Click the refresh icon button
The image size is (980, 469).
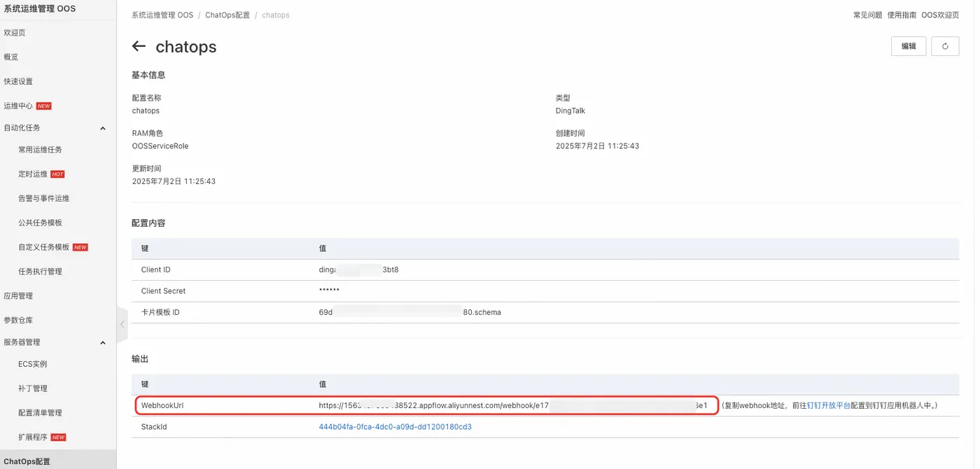point(945,46)
